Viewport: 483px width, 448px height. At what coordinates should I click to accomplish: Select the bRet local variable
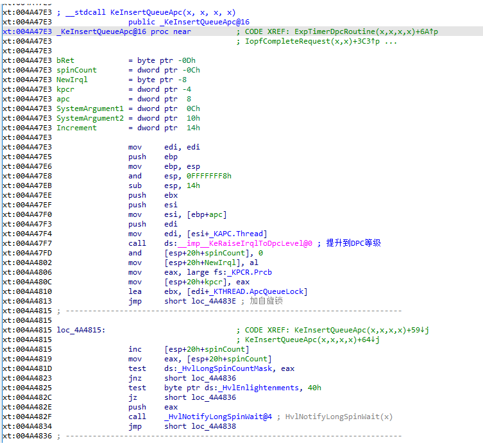(x=65, y=60)
